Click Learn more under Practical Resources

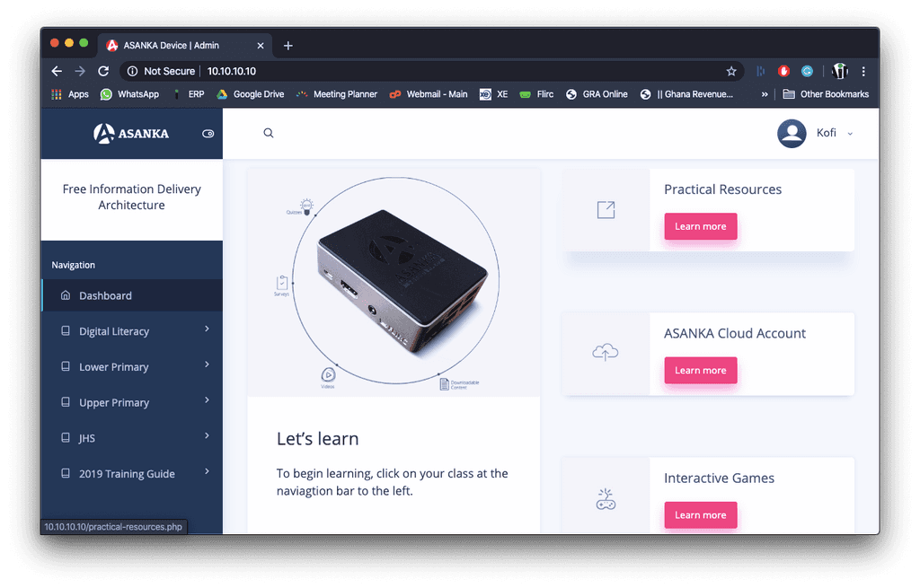tap(701, 226)
